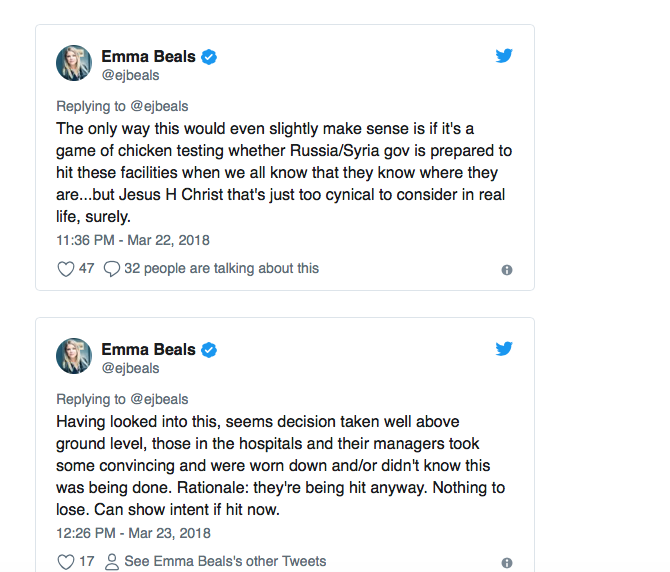Open Emma Beals name link in first tweet

click(x=148, y=57)
